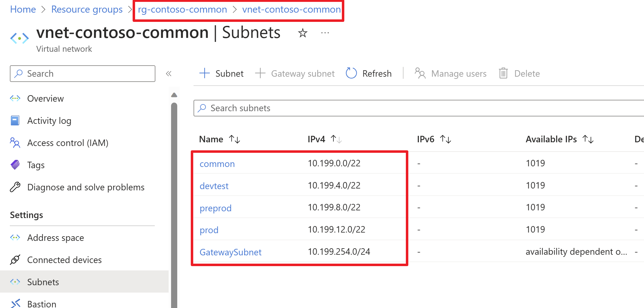
Task: Click the sidebar vertical scrollbar thumb
Action: click(174, 205)
